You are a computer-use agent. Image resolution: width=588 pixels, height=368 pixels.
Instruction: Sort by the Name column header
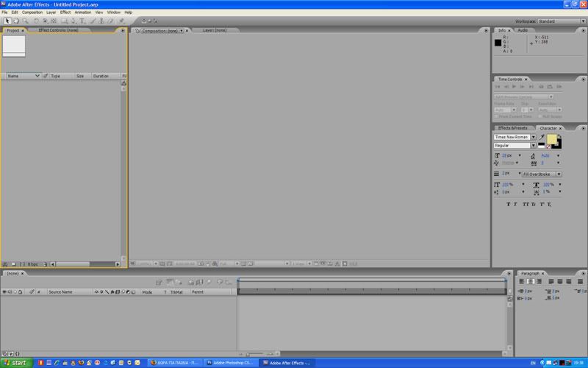(x=24, y=76)
